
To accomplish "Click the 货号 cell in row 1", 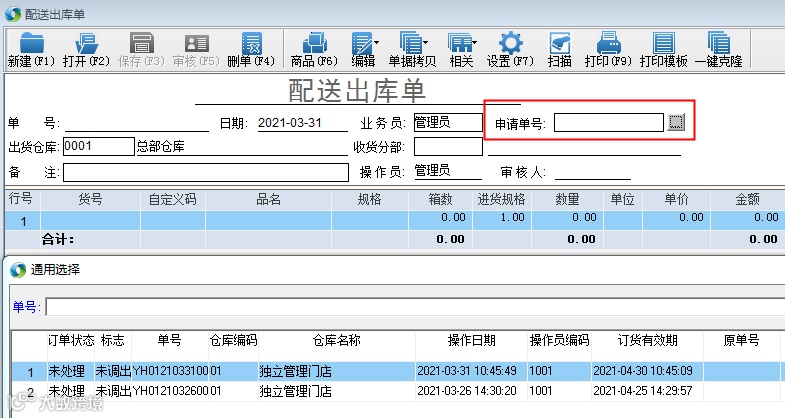I will 91,220.
